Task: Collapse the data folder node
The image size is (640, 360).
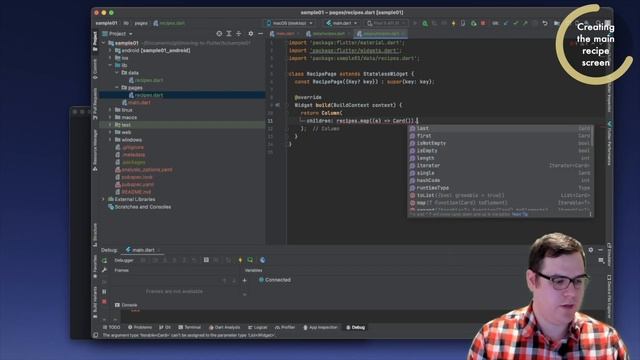Action: point(117,73)
